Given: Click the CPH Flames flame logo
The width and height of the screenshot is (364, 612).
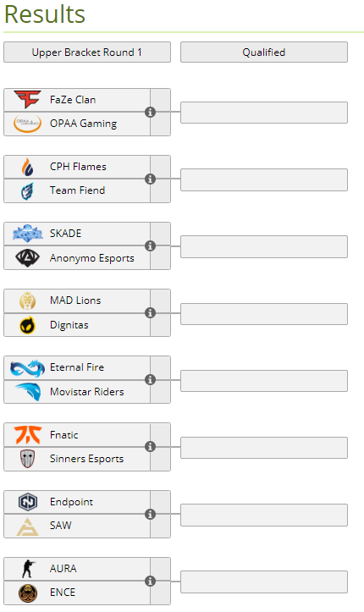Looking at the screenshot, I should pyautogui.click(x=27, y=167).
